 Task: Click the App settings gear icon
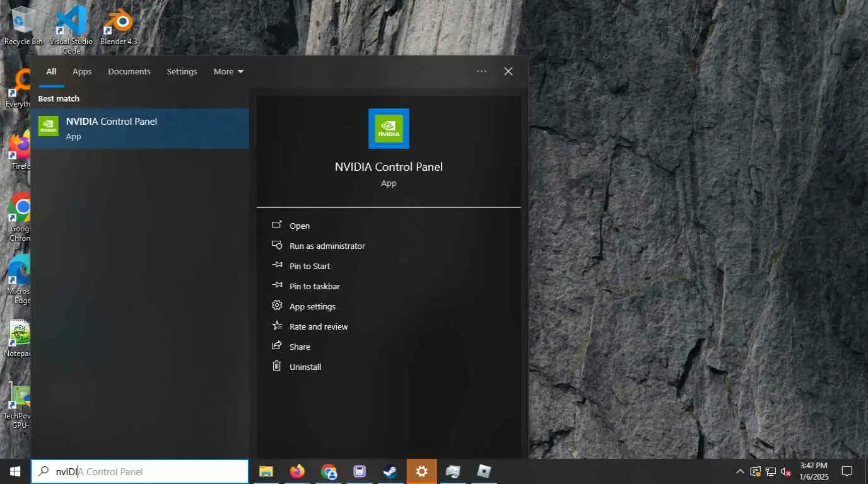pyautogui.click(x=276, y=306)
